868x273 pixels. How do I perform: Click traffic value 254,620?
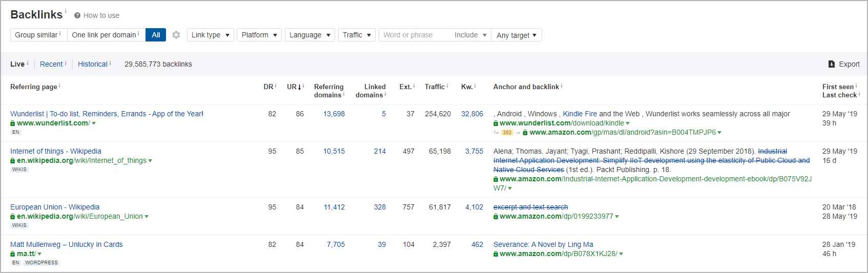(438, 114)
